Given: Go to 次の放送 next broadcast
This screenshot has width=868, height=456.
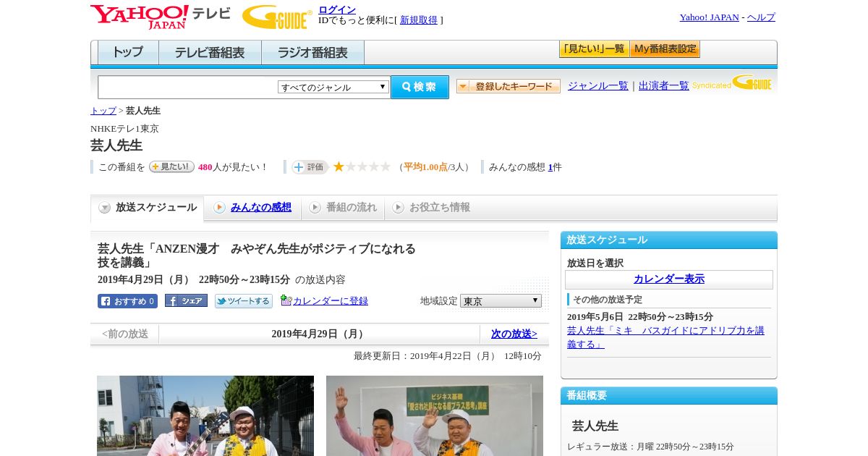Looking at the screenshot, I should point(514,334).
